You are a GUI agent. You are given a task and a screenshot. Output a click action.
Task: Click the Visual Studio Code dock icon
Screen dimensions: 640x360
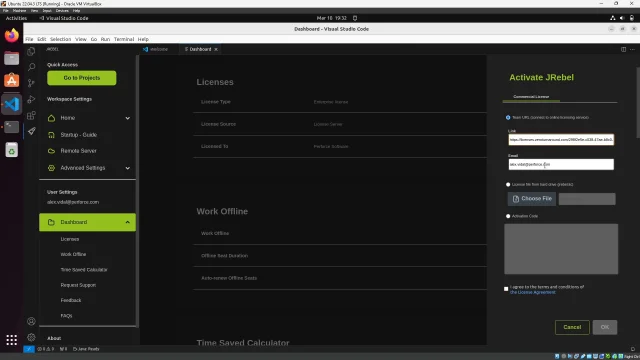coord(11,104)
